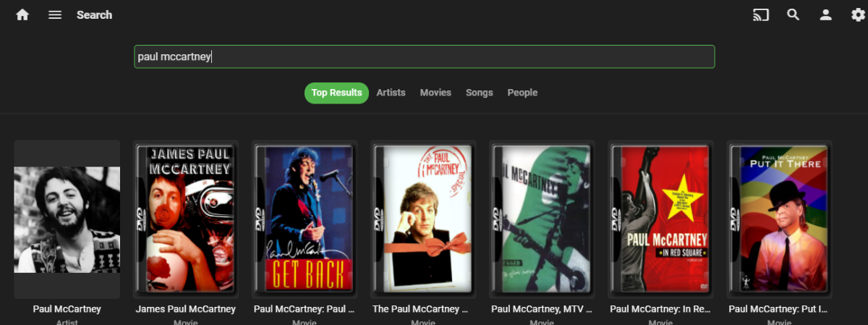Open the James Paul McCartney movie poster
The height and width of the screenshot is (325, 868).
186,219
